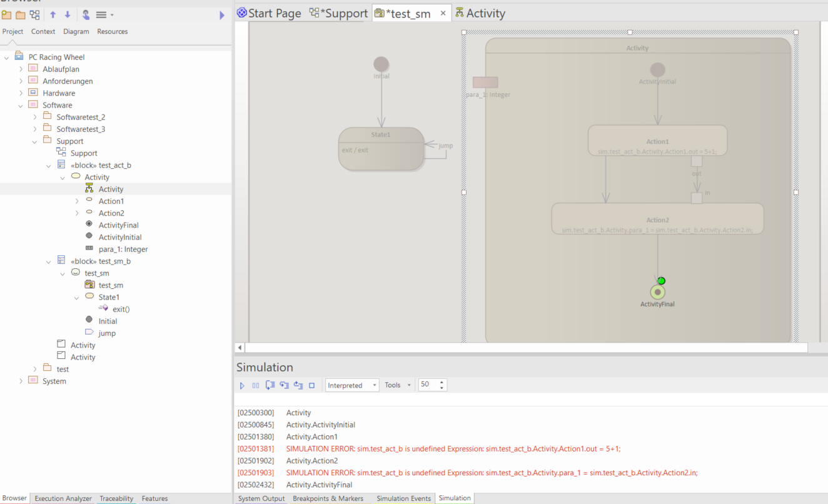Open the Breakpoints & Markers tab
Viewport: 828px width, 504px height.
click(328, 498)
